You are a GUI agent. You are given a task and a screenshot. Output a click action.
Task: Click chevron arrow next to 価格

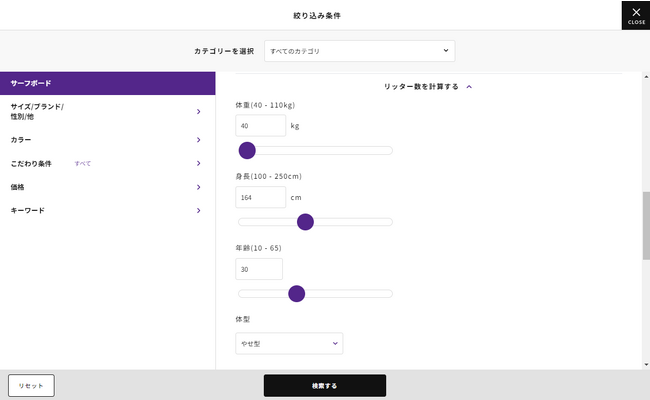click(199, 187)
